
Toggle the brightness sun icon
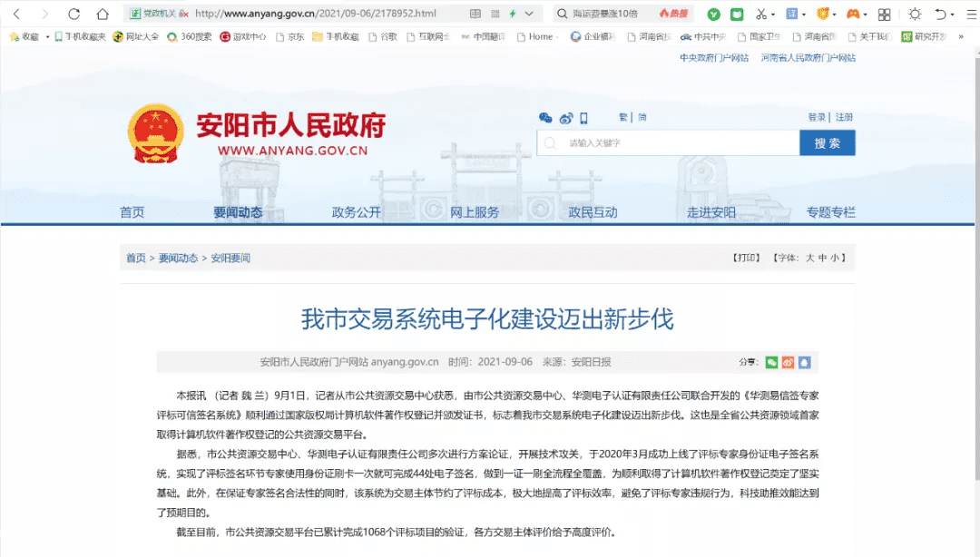coord(915,14)
